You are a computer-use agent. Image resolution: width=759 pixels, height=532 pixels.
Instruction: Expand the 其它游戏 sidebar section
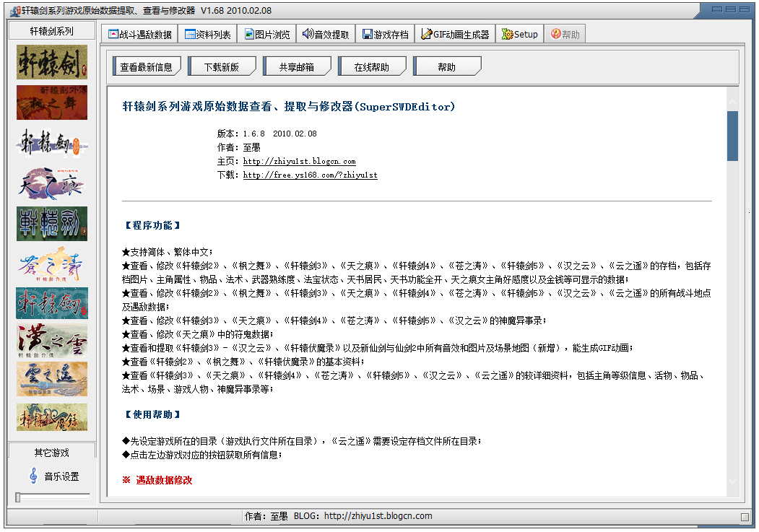[52, 453]
